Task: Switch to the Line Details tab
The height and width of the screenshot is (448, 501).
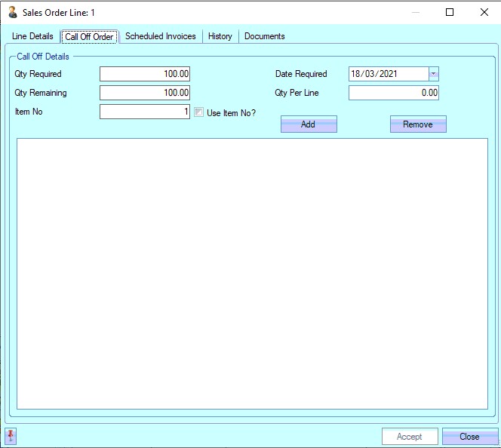Action: [x=32, y=36]
